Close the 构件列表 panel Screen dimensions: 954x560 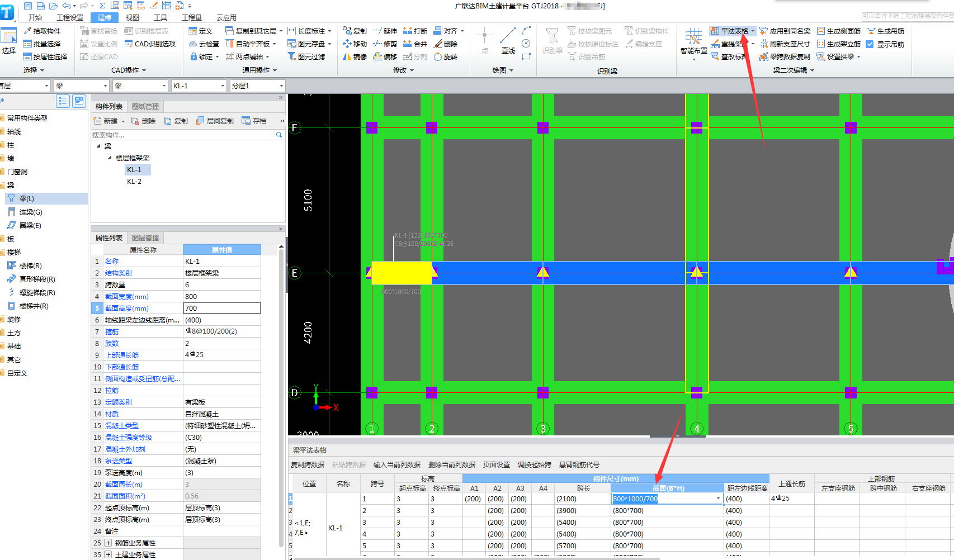tap(281, 98)
